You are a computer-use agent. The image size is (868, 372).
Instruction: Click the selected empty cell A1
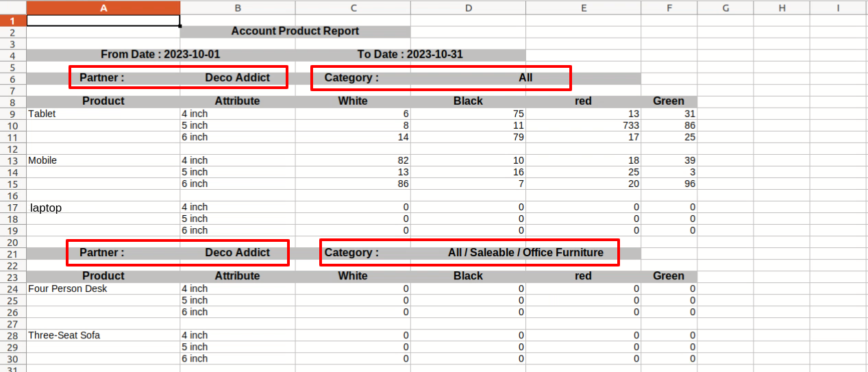[x=103, y=21]
